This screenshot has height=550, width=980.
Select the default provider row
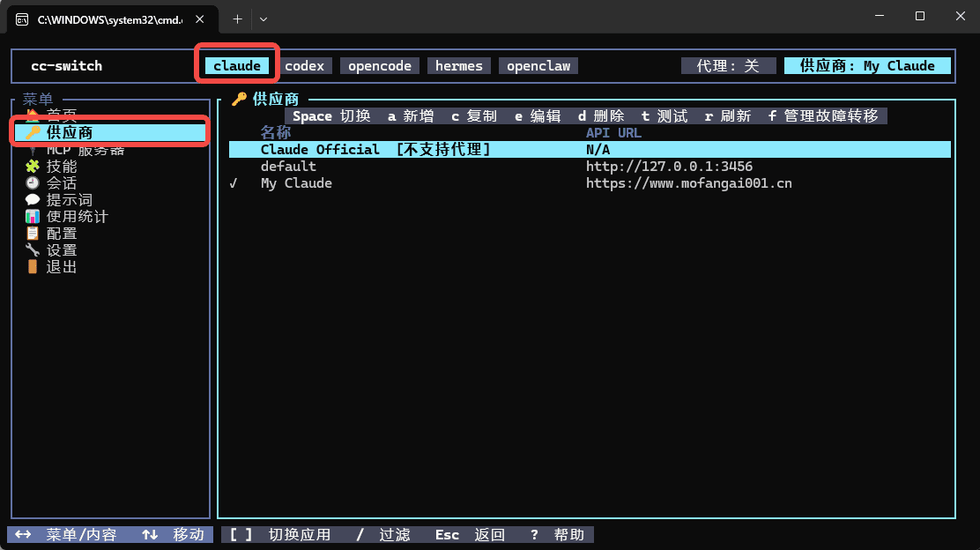590,167
